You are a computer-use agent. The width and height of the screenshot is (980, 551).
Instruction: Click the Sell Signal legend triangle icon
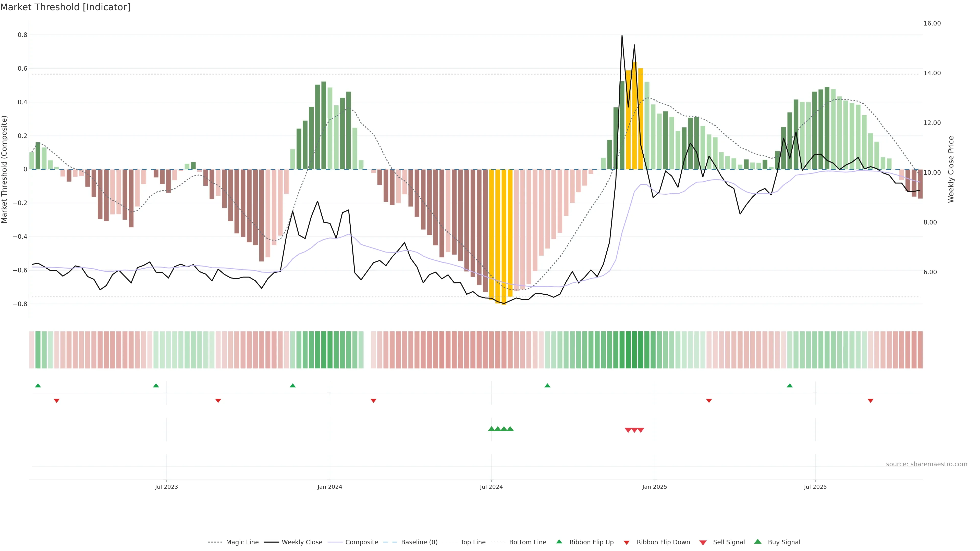703,542
